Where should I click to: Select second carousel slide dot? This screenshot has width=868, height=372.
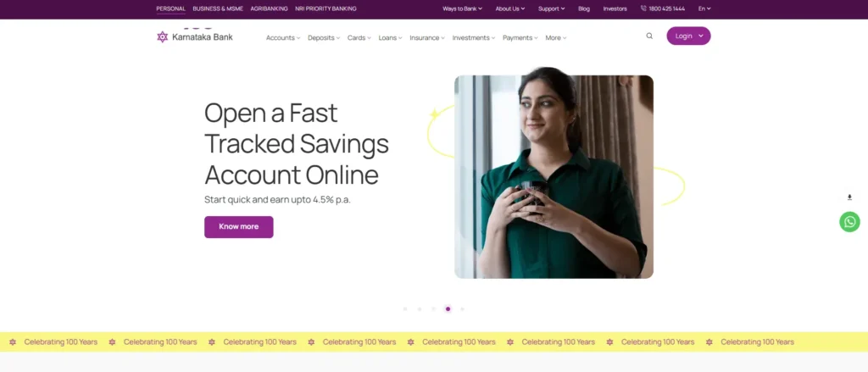pyautogui.click(x=420, y=309)
